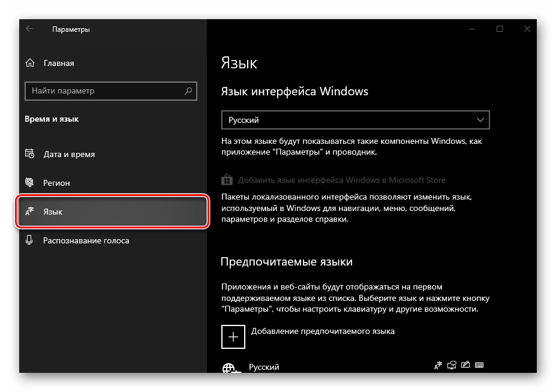
Task: Open the Windows display language dropdown
Action: point(356,120)
